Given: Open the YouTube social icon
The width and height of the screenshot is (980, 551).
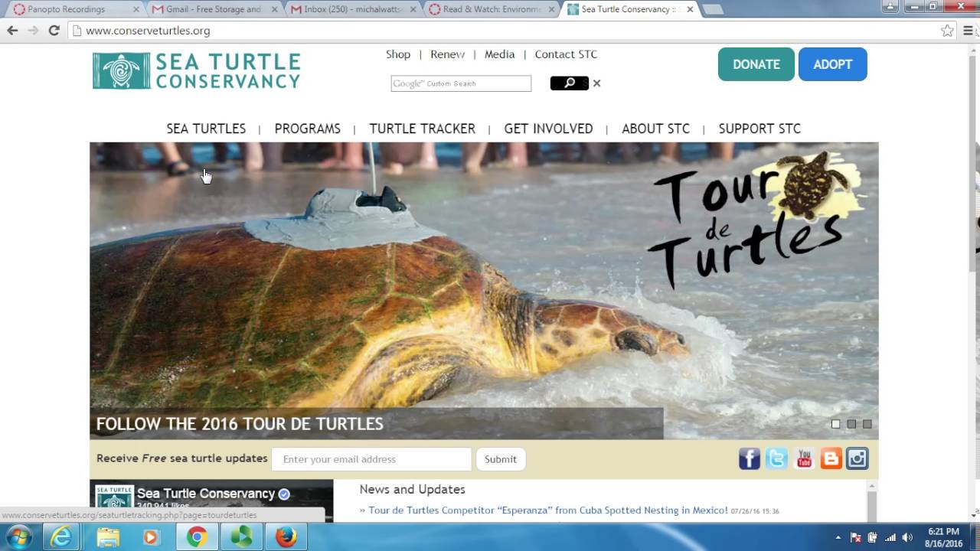Looking at the screenshot, I should click(804, 459).
